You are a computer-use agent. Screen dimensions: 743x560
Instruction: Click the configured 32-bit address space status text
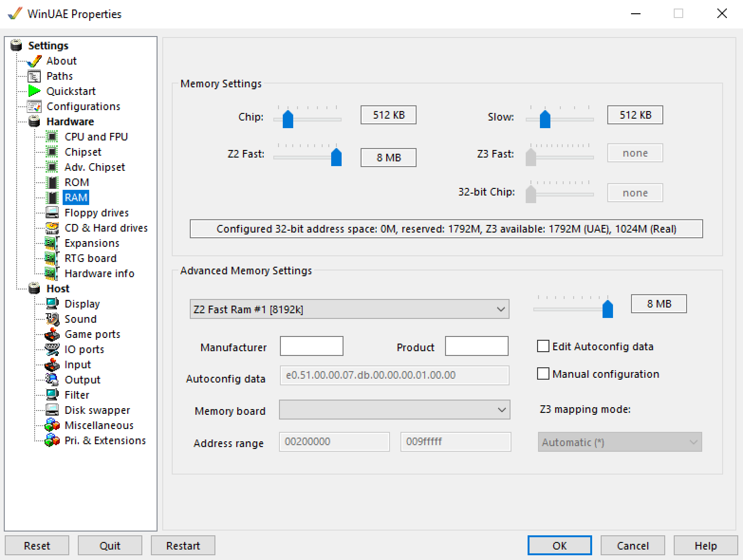(446, 229)
